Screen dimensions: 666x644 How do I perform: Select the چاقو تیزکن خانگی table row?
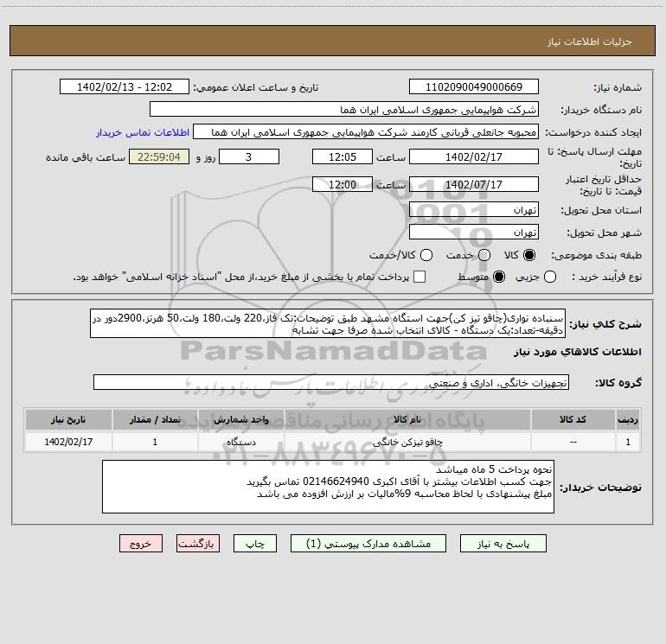333,442
